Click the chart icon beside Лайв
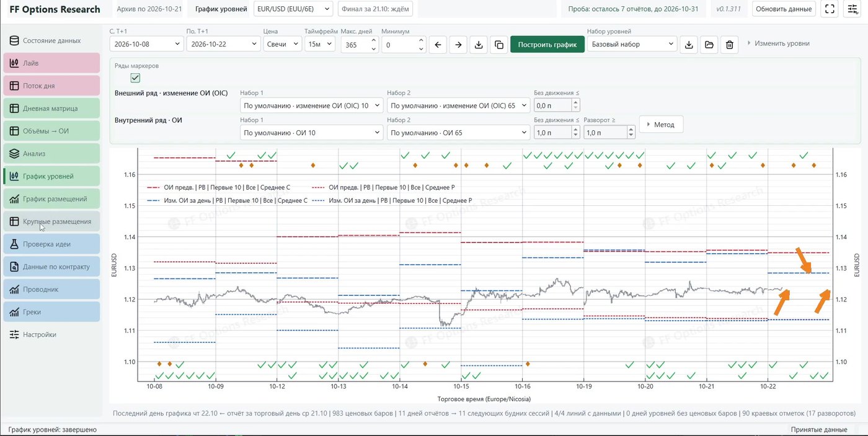This screenshot has height=436, width=868. tap(14, 63)
